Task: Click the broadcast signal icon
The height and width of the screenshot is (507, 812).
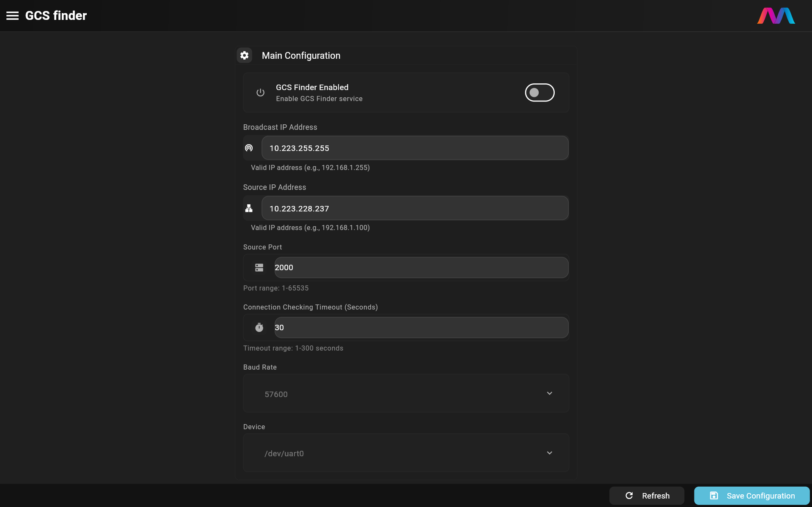Action: pos(249,148)
